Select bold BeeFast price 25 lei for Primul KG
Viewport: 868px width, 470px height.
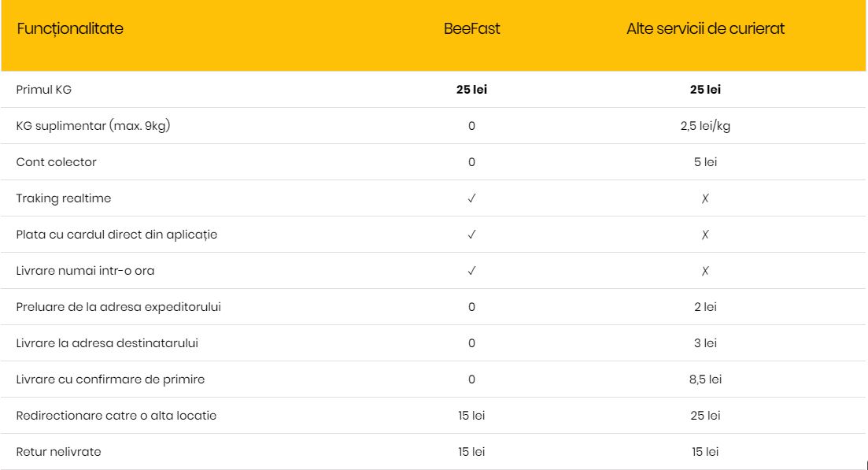point(471,90)
